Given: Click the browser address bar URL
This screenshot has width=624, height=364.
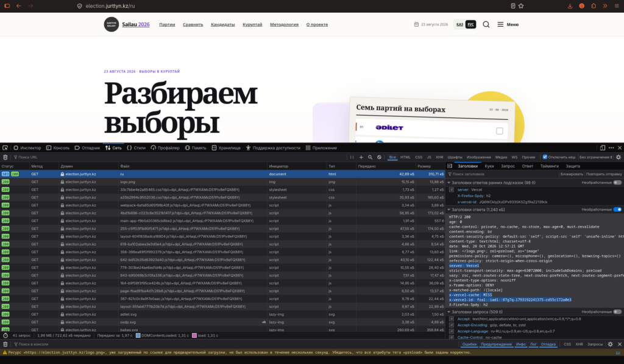Looking at the screenshot, I should point(110,6).
